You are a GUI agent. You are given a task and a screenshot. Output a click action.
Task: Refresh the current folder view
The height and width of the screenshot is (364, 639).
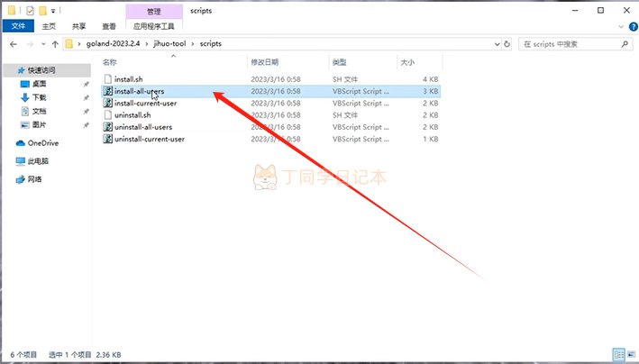[x=507, y=43]
